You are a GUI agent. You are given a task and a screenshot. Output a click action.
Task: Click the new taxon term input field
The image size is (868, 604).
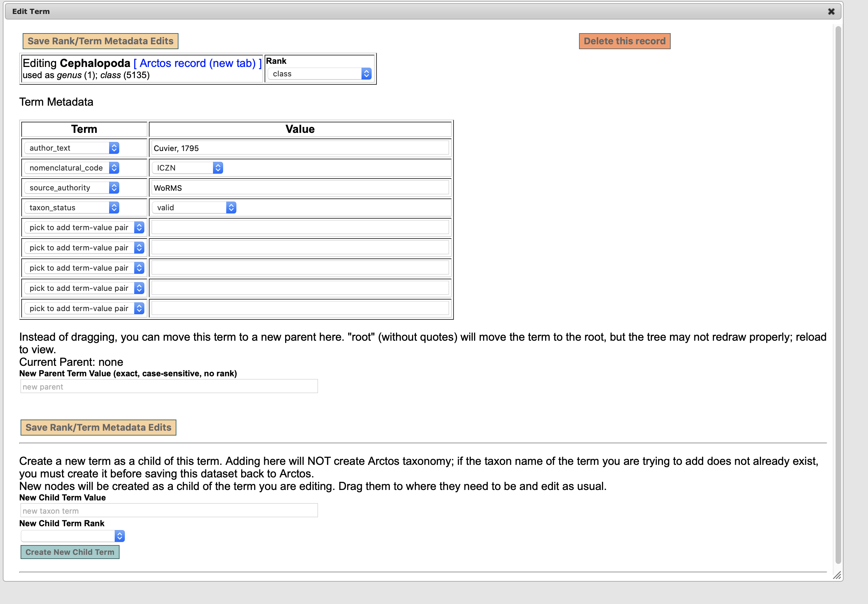point(169,511)
